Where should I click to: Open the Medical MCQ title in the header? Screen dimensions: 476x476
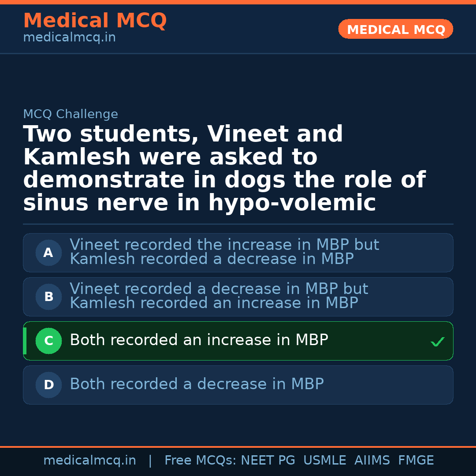click(95, 21)
